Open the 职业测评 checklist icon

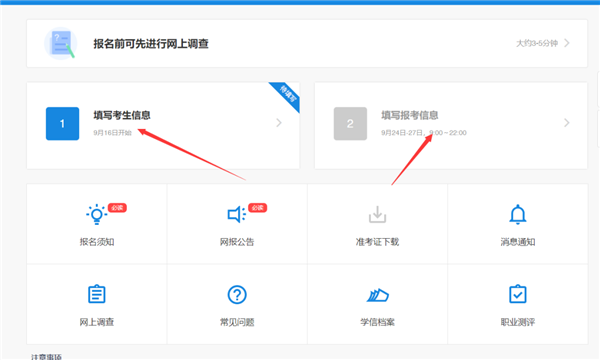click(x=518, y=294)
